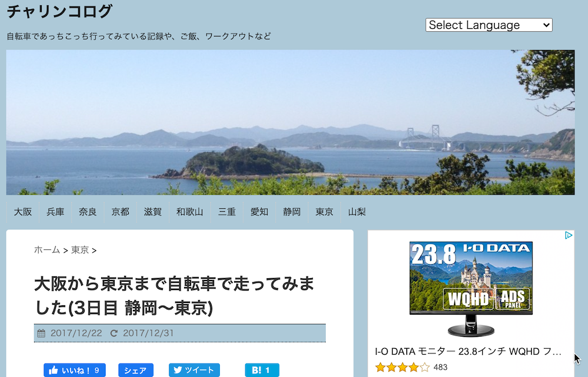Image resolution: width=588 pixels, height=377 pixels.
Task: Click the Facebook いいね！ button
Action: coord(75,371)
